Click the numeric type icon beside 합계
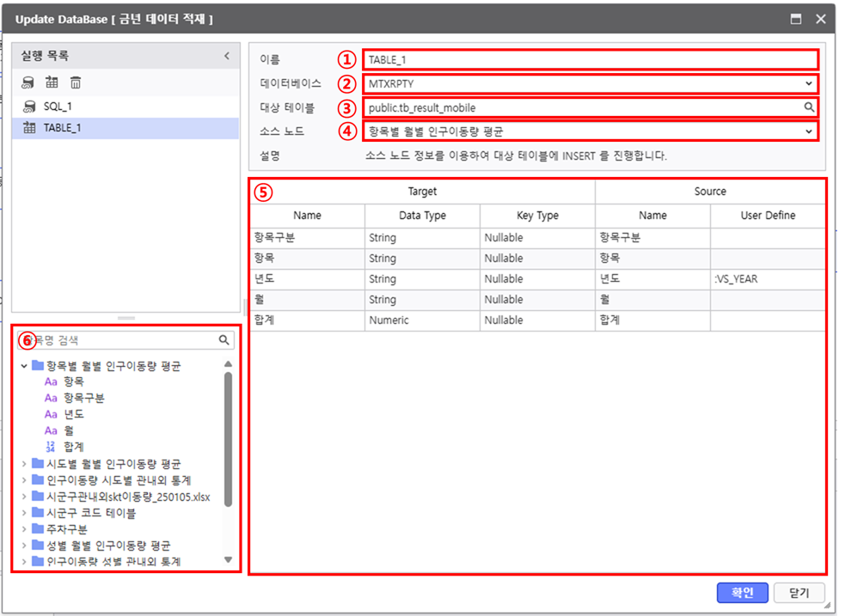845x616 pixels. pos(50,446)
